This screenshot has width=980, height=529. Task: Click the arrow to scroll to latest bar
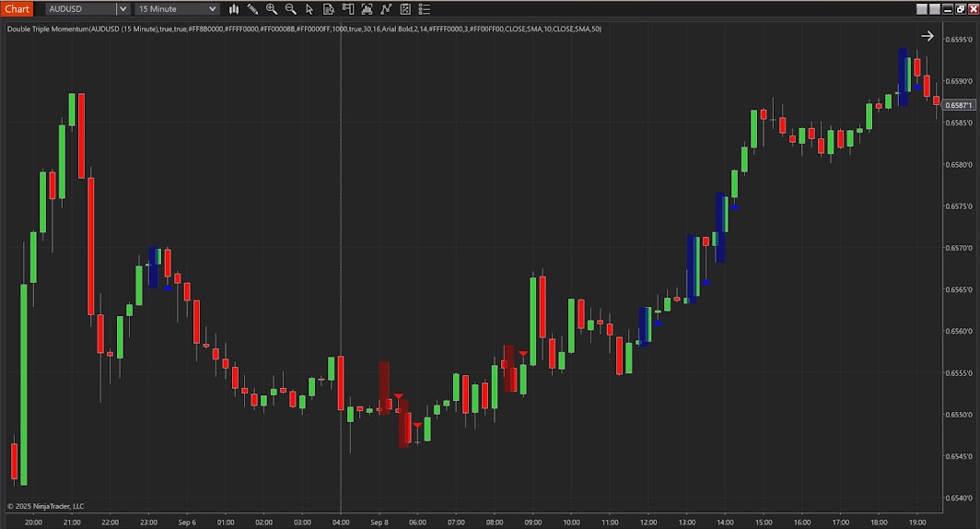(x=927, y=36)
